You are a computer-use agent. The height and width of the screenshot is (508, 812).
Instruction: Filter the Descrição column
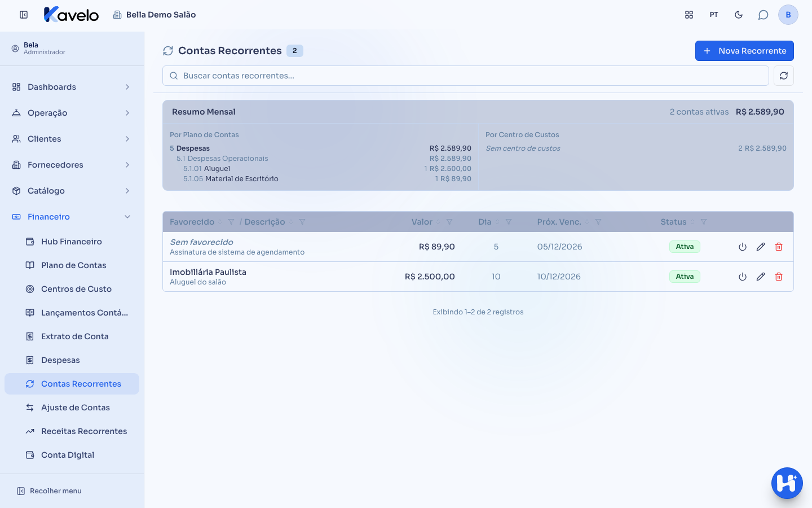[x=302, y=222]
